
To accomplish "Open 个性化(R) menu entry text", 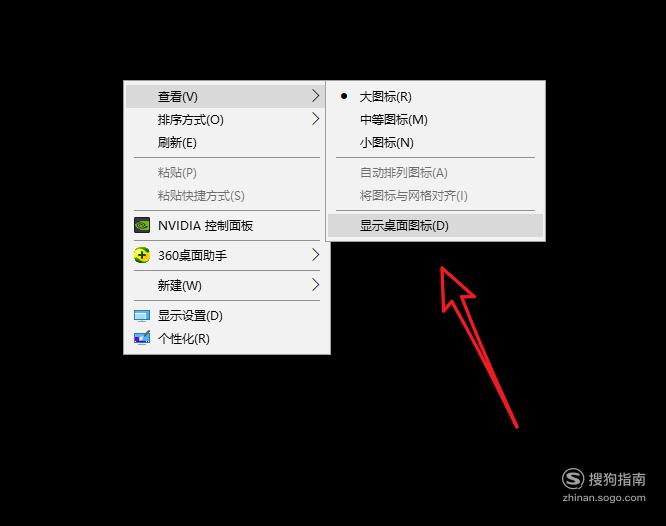I will pyautogui.click(x=184, y=339).
